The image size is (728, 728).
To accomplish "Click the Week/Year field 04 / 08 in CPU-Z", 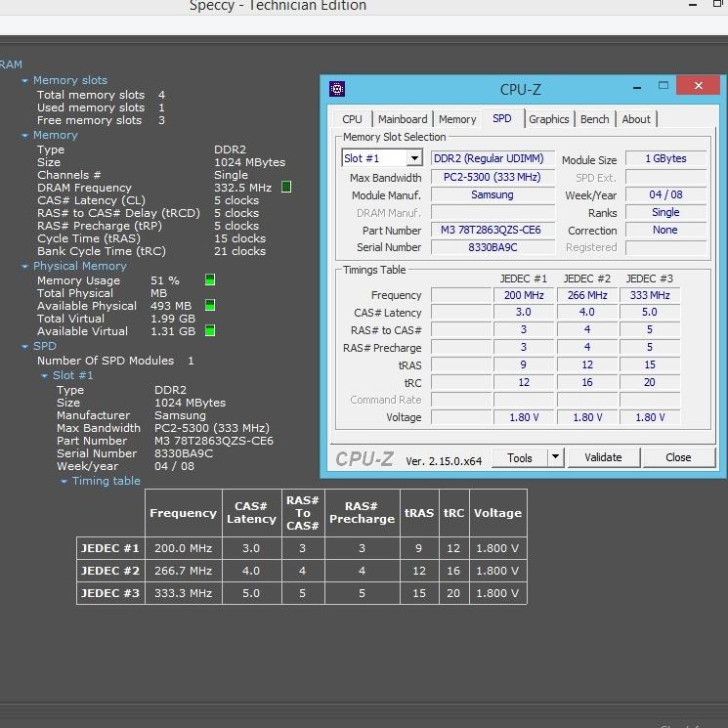I will [665, 194].
